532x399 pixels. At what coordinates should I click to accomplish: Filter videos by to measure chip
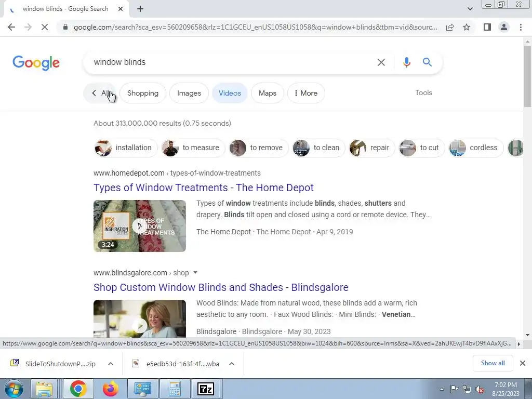click(193, 148)
